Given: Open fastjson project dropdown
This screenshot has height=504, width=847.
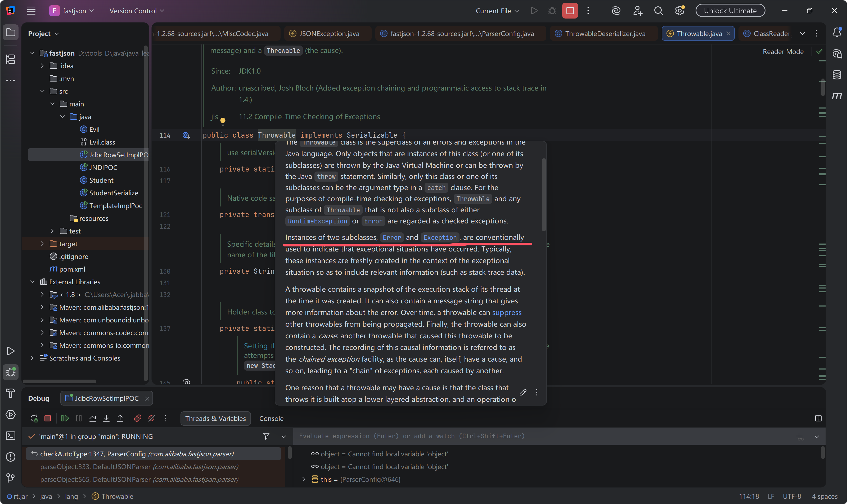Looking at the screenshot, I should coord(72,11).
